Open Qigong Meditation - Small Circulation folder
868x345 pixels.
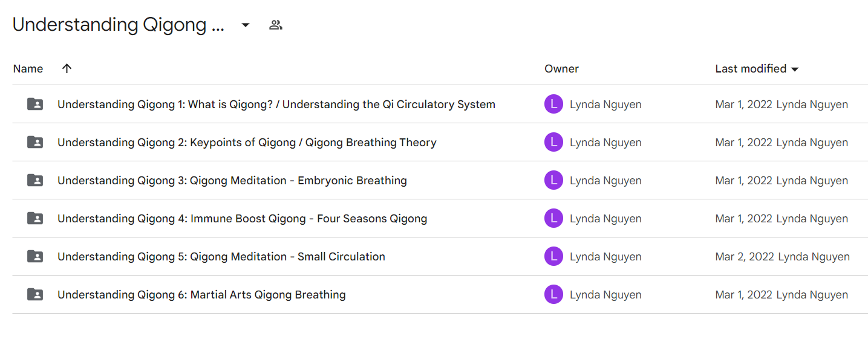pos(221,256)
